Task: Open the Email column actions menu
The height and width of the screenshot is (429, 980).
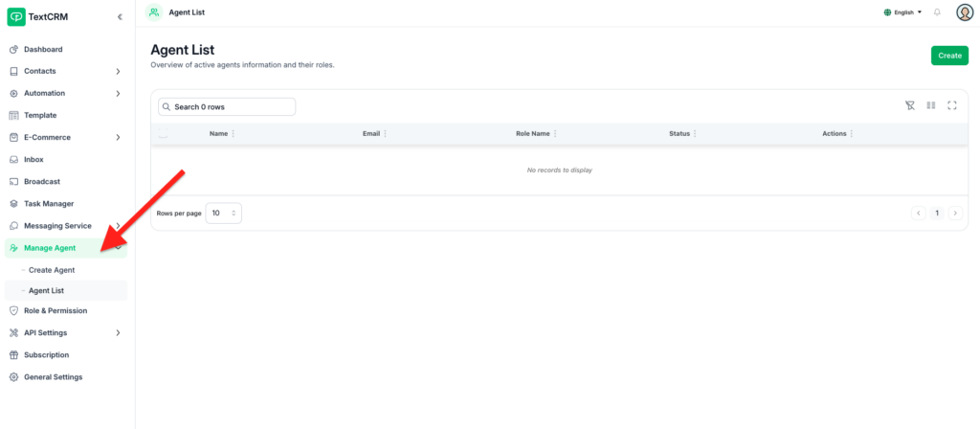Action: (386, 134)
